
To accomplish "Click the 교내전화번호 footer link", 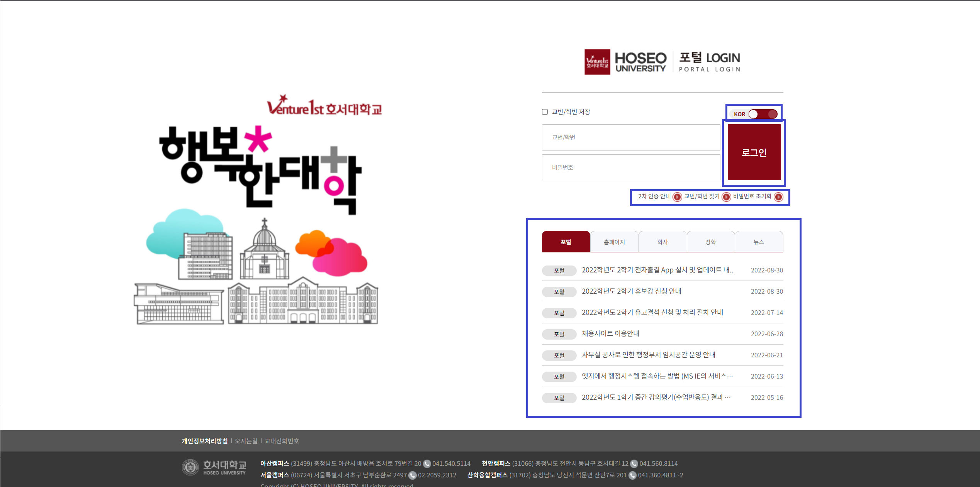I will click(x=282, y=441).
